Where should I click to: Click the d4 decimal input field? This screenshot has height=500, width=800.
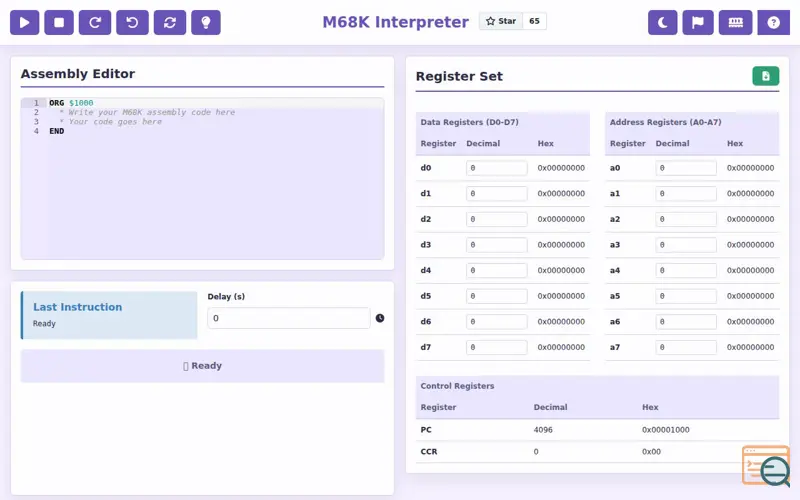point(496,270)
